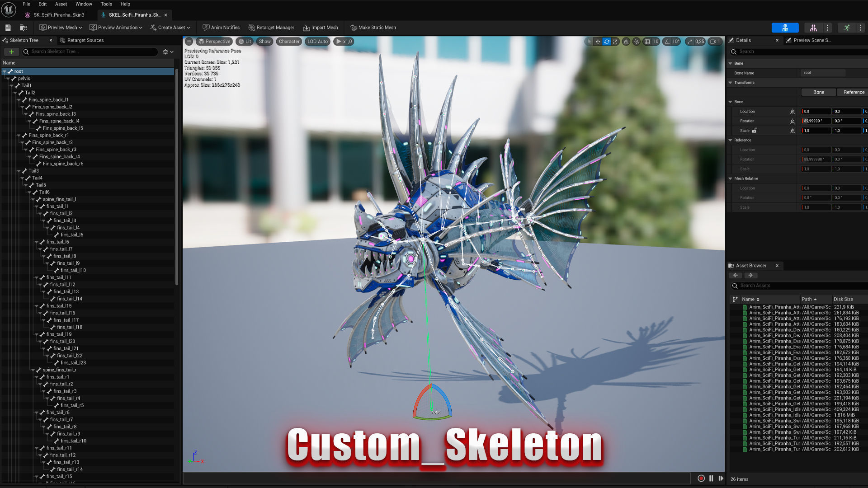The height and width of the screenshot is (488, 868).
Task: Click the Browse to asset icon
Action: coord(24,28)
